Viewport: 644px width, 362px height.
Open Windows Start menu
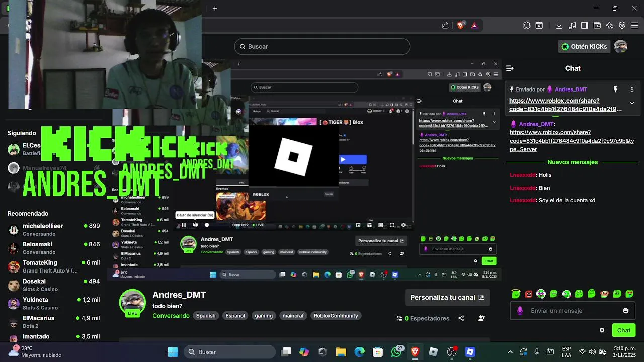173,352
